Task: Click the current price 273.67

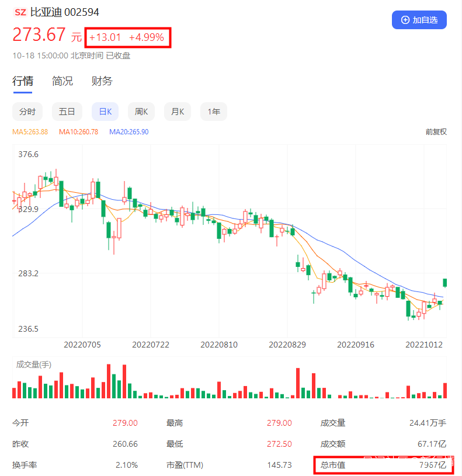Action: click(39, 34)
